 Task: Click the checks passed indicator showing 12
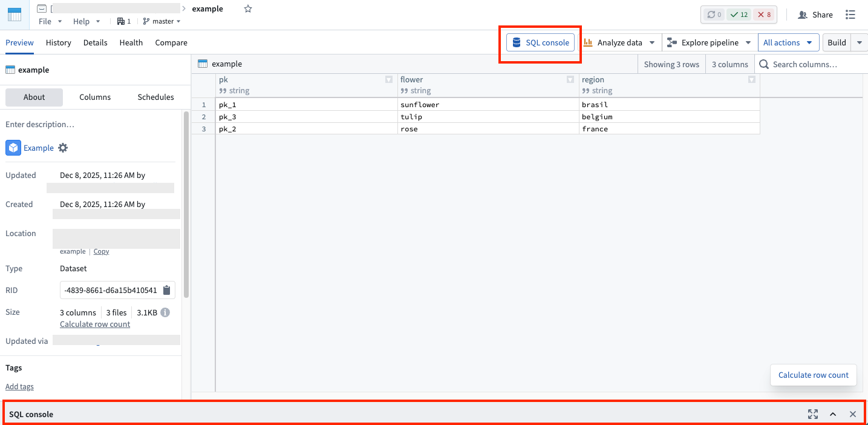click(739, 14)
